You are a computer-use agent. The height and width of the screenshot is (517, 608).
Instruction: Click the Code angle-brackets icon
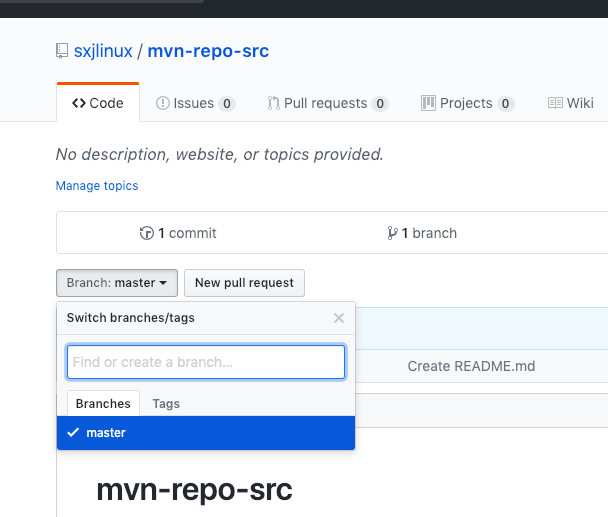pos(79,103)
